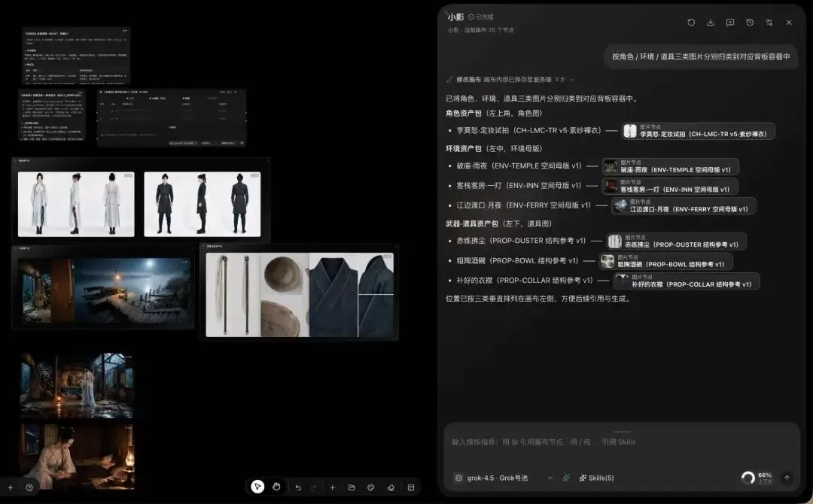
Task: Click the 角色资产包 heading text
Action: pos(464,113)
